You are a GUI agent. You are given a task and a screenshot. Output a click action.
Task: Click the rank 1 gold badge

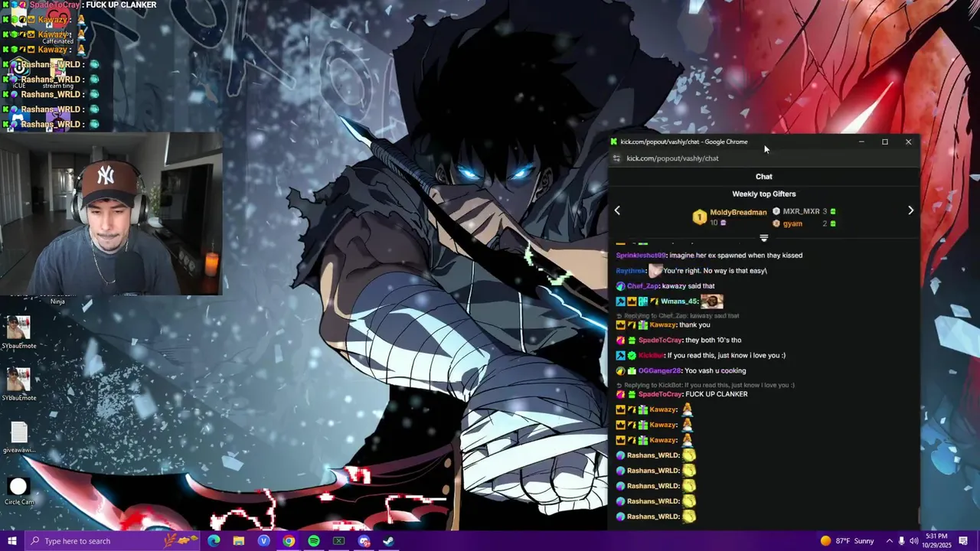click(699, 217)
